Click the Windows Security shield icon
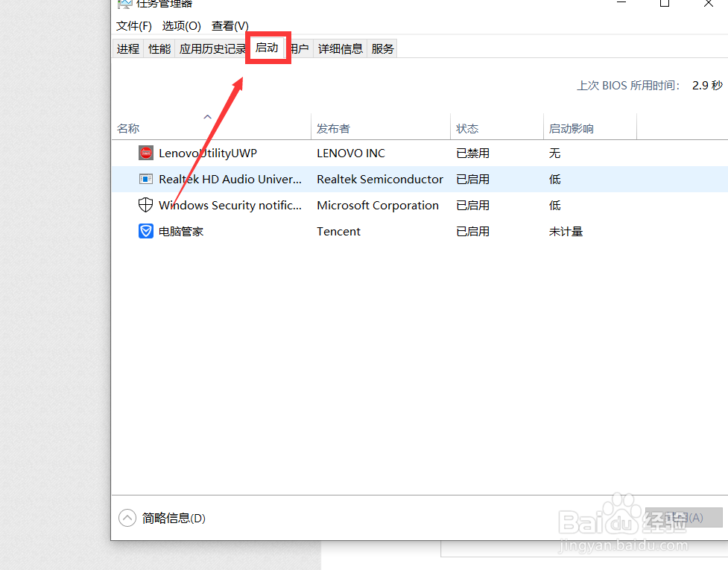The image size is (728, 570). (x=146, y=205)
